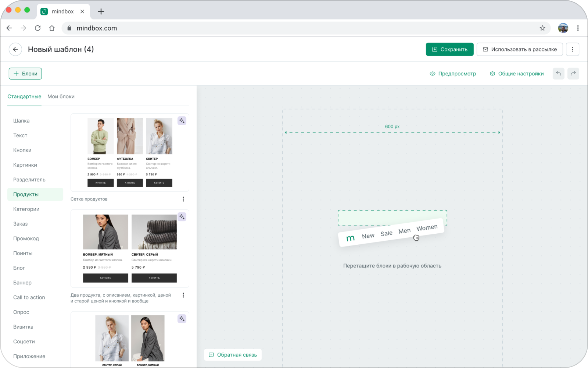Viewport: 588px width, 368px height.
Task: Click the browser forward arrow
Action: (24, 28)
